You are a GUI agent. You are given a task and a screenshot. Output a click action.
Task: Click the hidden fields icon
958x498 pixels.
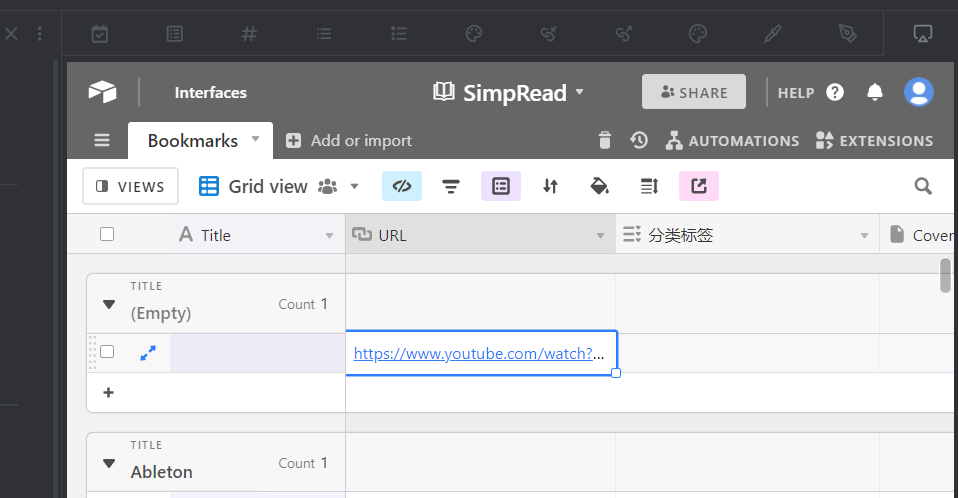coord(402,186)
